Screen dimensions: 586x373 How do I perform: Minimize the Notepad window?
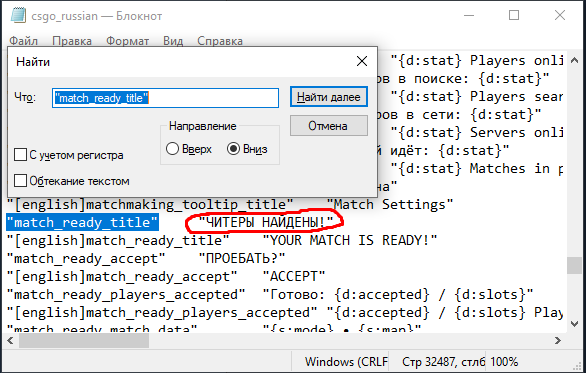[469, 16]
